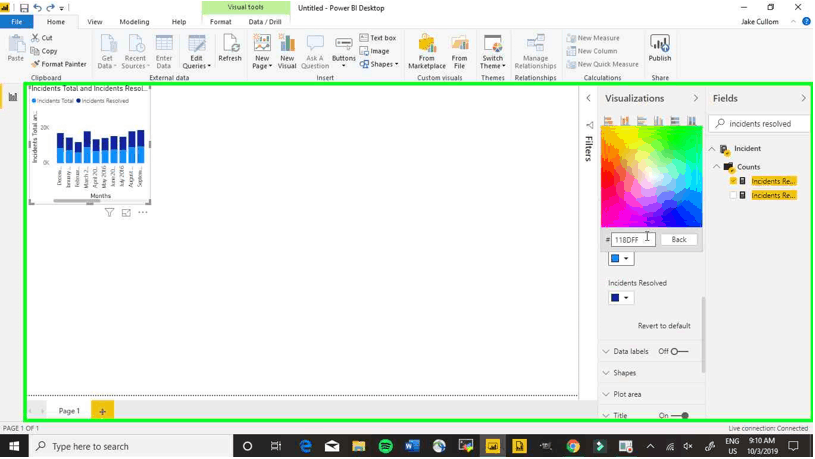Click Ask A Question
Image resolution: width=815 pixels, height=459 pixels.
[315, 51]
